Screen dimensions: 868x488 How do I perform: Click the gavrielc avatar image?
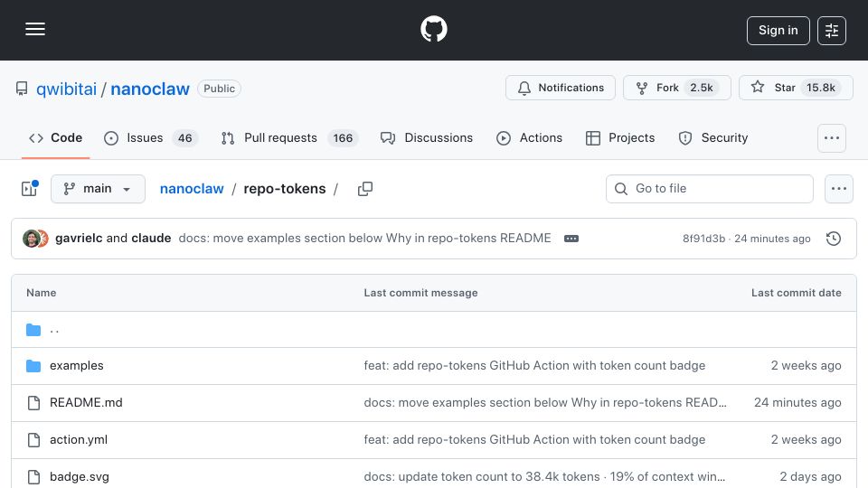[31, 239]
